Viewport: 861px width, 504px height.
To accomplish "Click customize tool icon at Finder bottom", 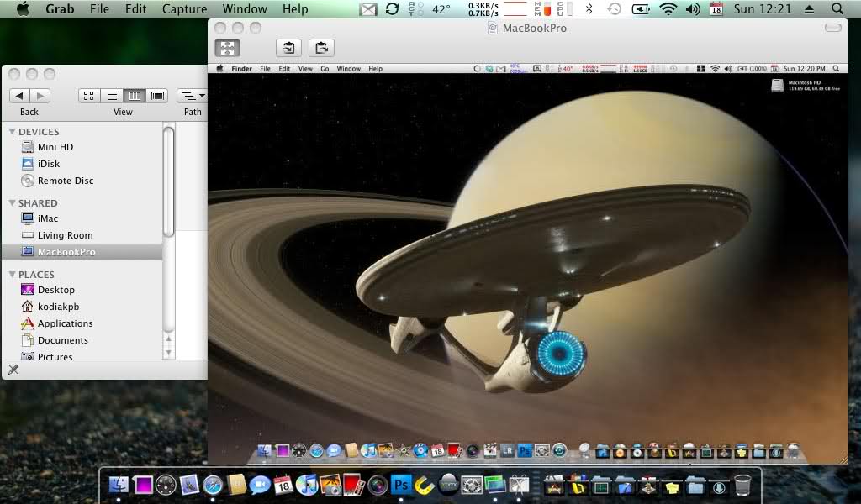I will point(13,370).
